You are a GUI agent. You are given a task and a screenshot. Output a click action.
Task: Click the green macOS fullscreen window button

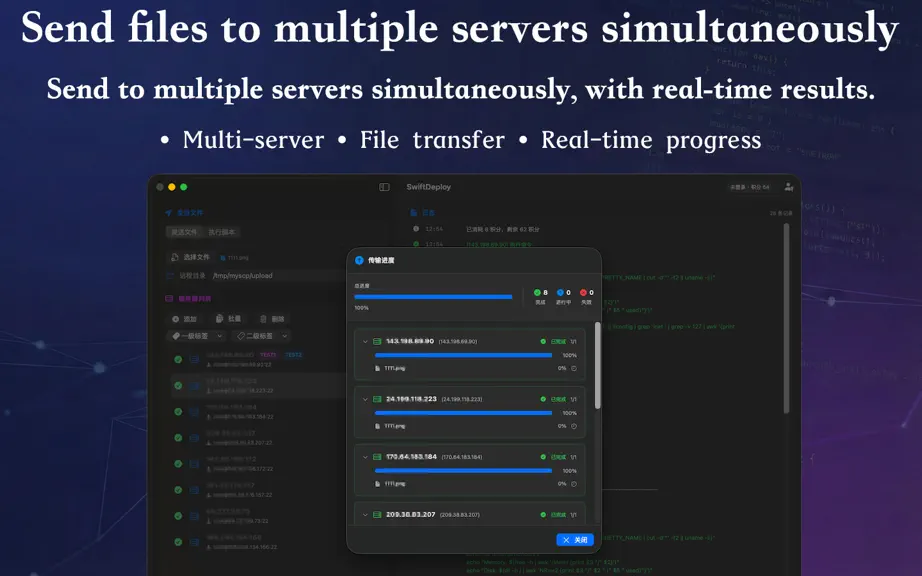coord(183,187)
